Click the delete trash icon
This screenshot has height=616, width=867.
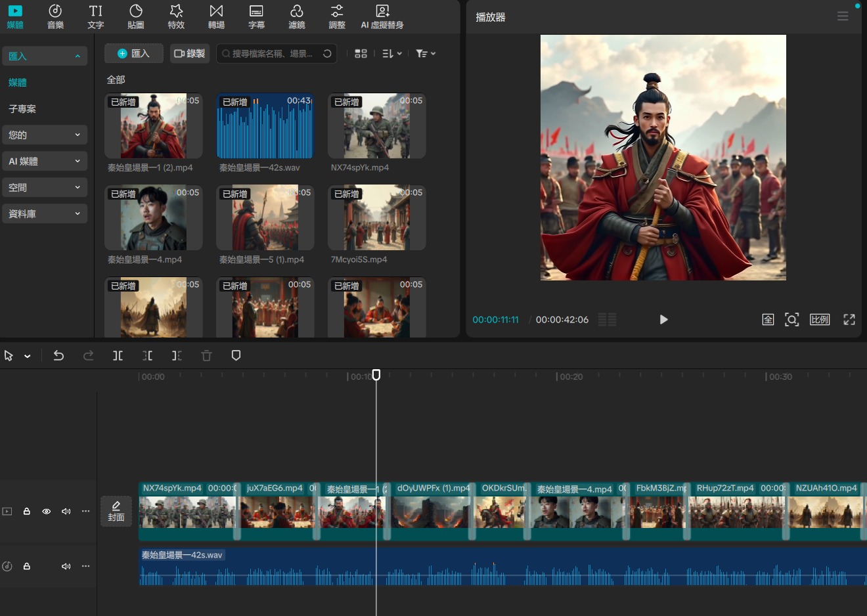[x=206, y=355]
